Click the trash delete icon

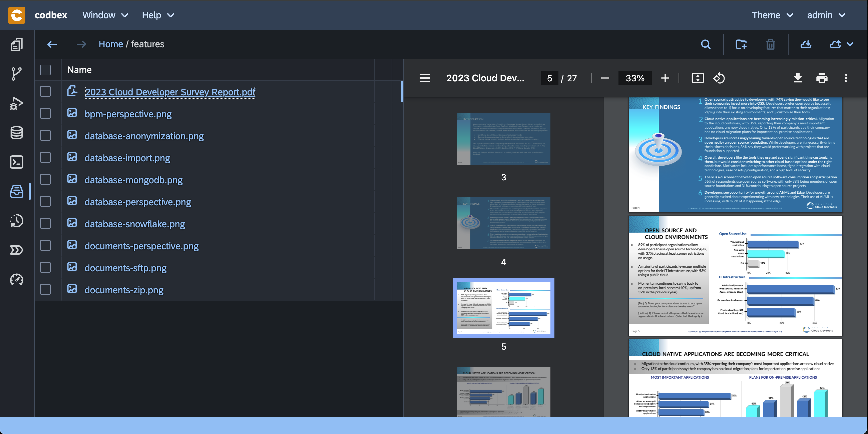770,44
